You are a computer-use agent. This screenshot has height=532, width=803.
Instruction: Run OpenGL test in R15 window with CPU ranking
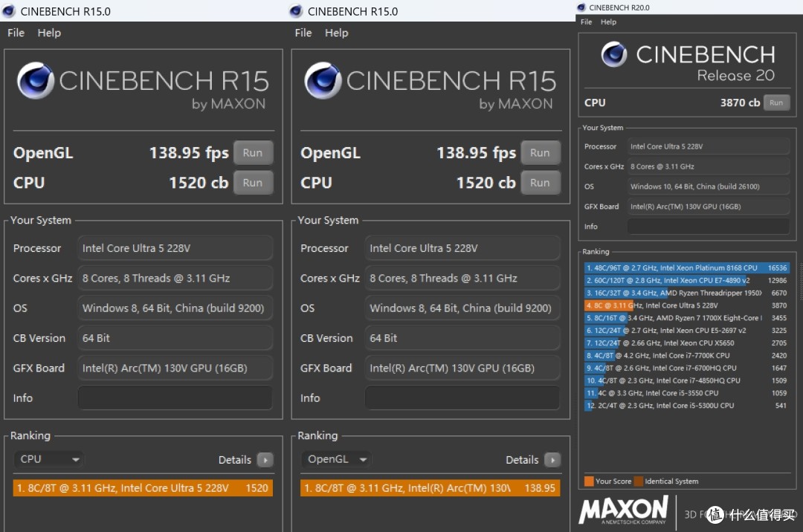253,152
